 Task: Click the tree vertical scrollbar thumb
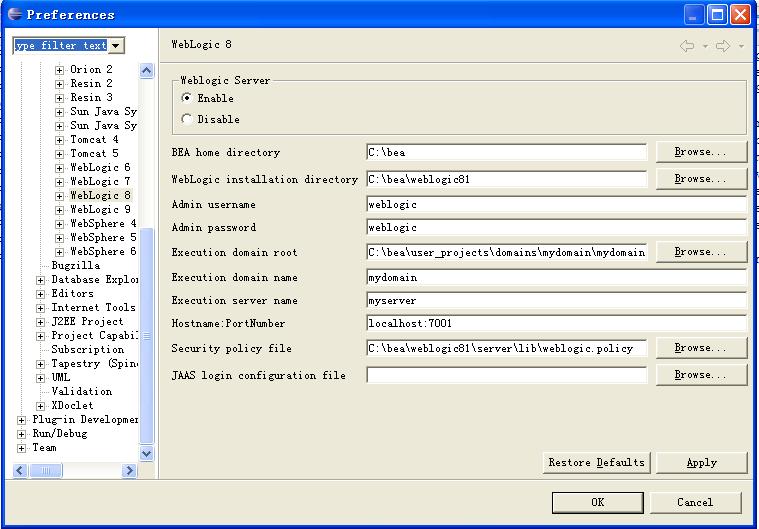(147, 335)
